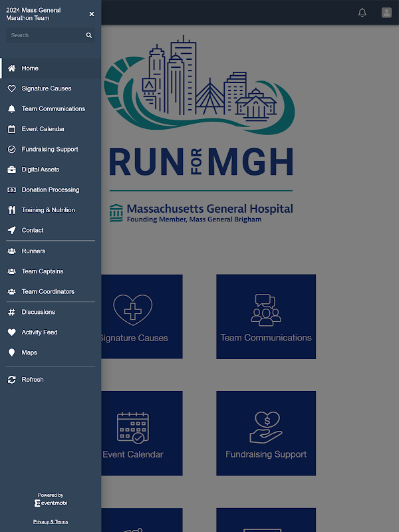Open the Signature Causes heart icon in sidebar

click(x=11, y=88)
